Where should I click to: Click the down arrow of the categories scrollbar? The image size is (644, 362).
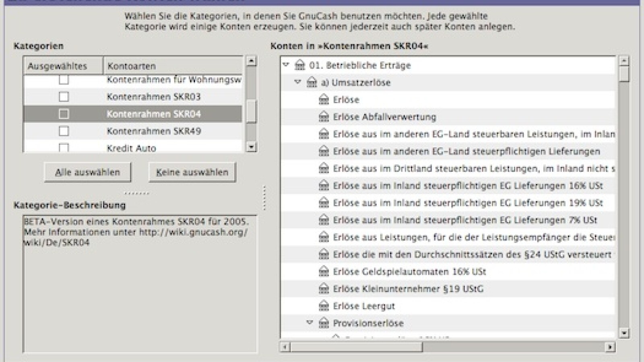coord(251,147)
